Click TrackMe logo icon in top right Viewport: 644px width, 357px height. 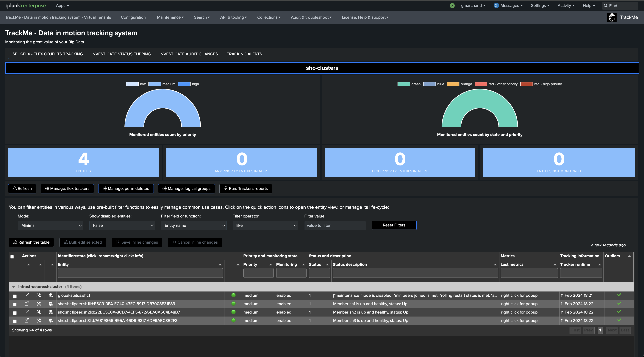point(612,17)
